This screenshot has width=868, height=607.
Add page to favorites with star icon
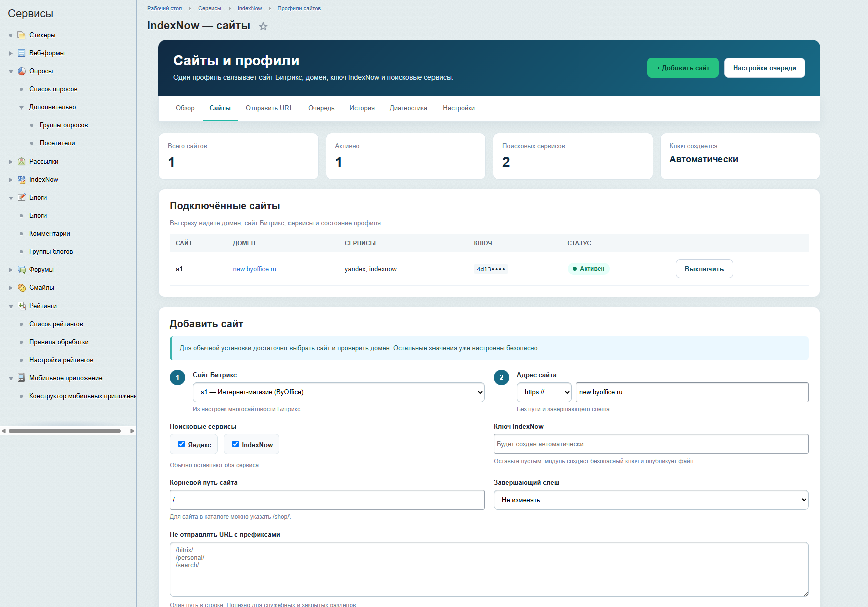(x=263, y=26)
